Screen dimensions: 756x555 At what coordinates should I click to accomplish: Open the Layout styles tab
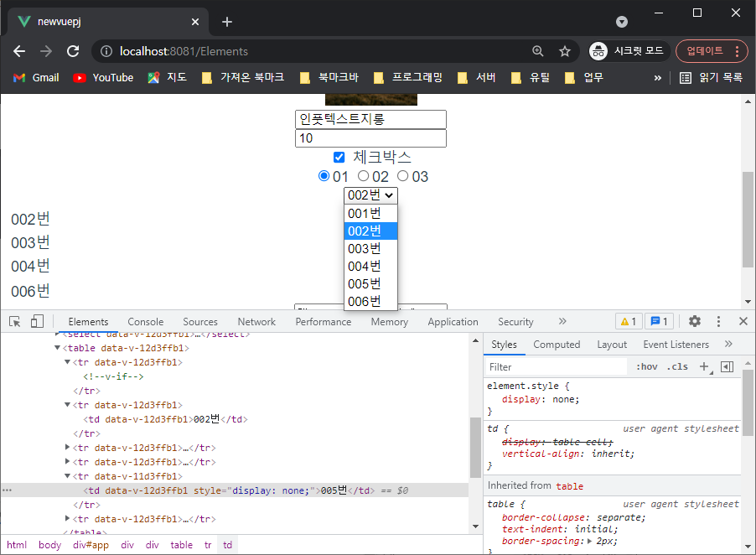point(612,345)
